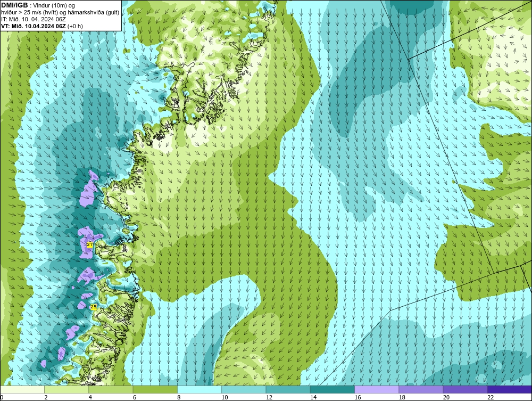
Task: Click the scale label '12'
Action: (x=269, y=397)
